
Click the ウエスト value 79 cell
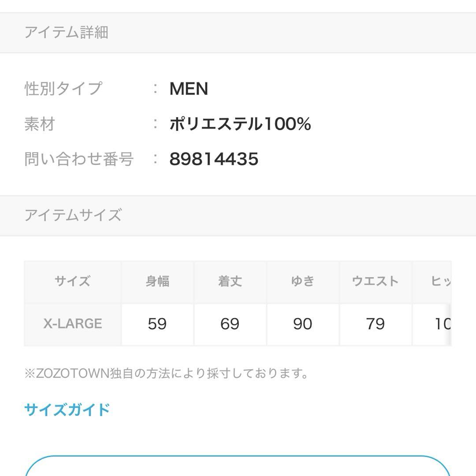375,324
